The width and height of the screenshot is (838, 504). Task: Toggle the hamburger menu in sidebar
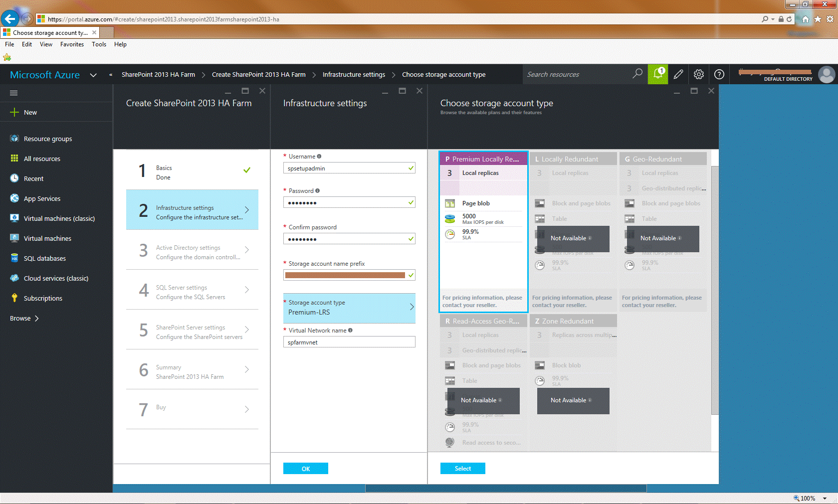[14, 93]
